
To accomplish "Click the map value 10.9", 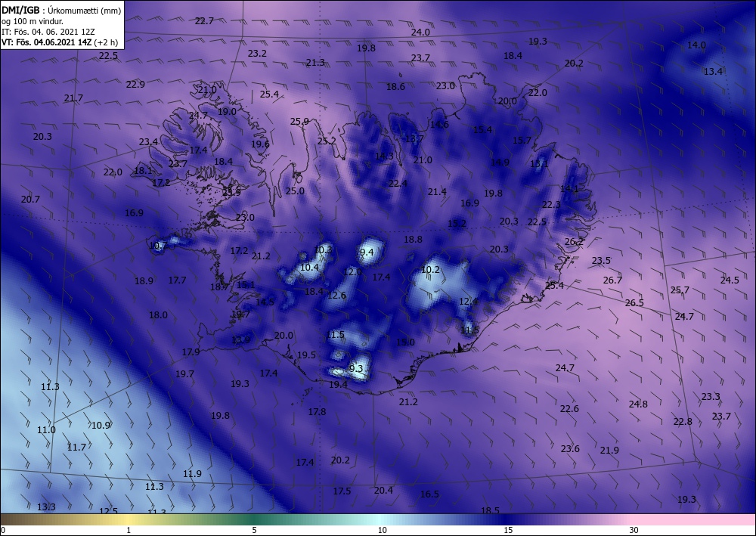I will click(x=101, y=426).
